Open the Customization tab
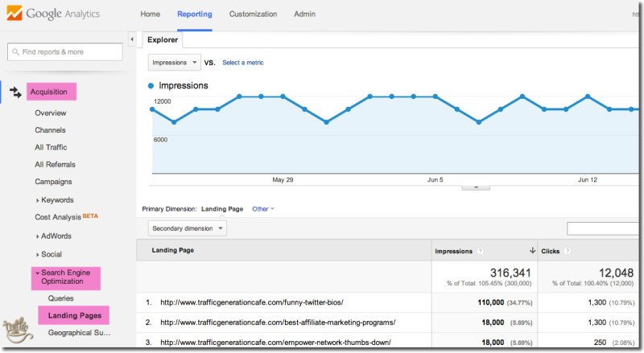Image resolution: width=644 pixels, height=353 pixels. point(253,14)
